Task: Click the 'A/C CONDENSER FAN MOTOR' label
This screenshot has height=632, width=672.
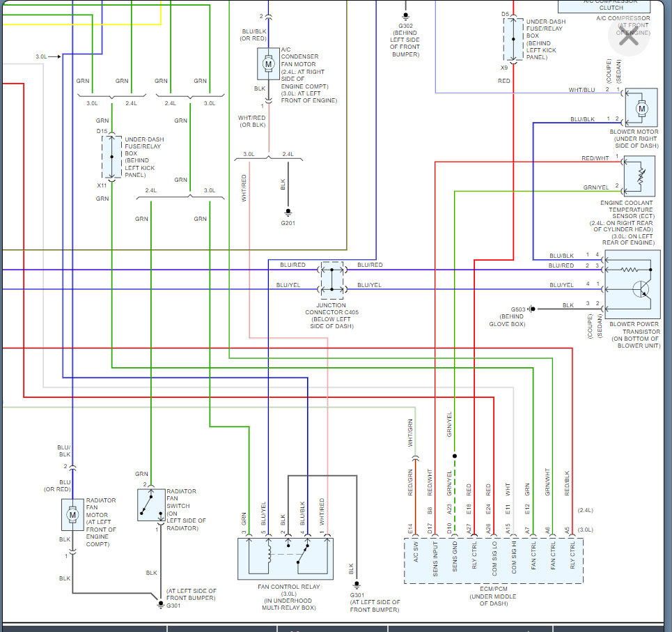Action: tap(299, 56)
